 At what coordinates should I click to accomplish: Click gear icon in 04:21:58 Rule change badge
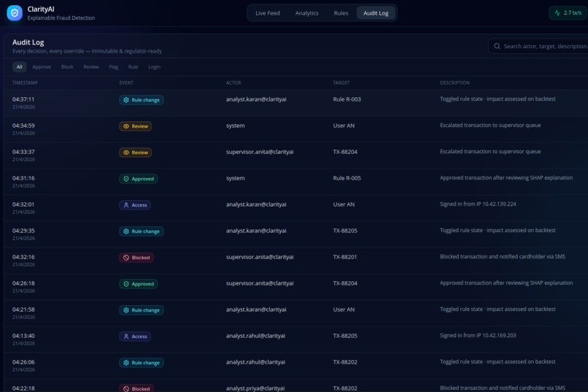click(x=126, y=310)
